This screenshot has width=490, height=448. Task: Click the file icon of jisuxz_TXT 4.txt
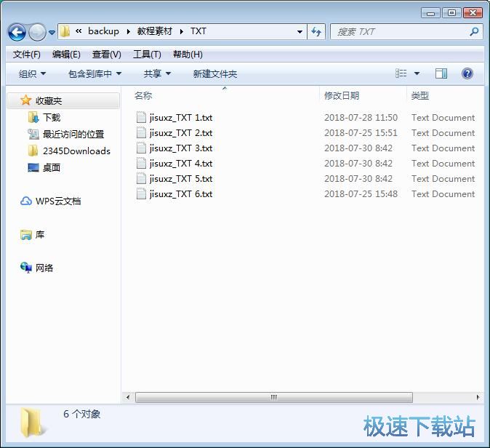pos(141,164)
